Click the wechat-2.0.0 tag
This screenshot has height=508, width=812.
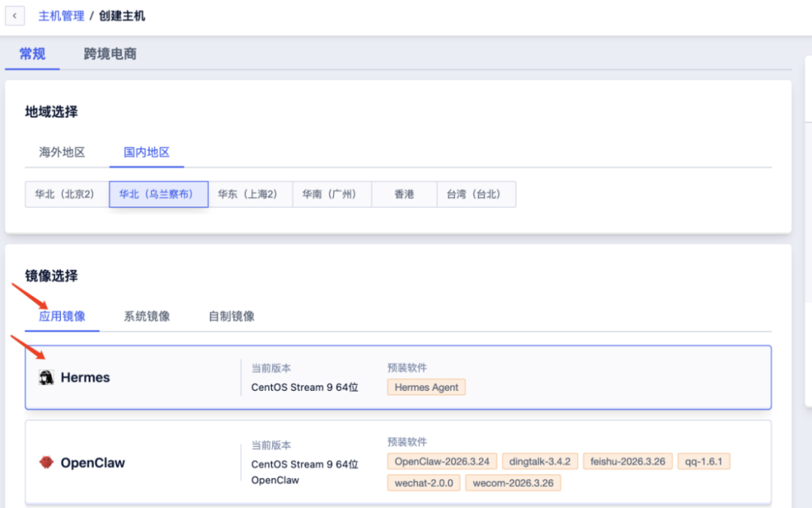[423, 483]
